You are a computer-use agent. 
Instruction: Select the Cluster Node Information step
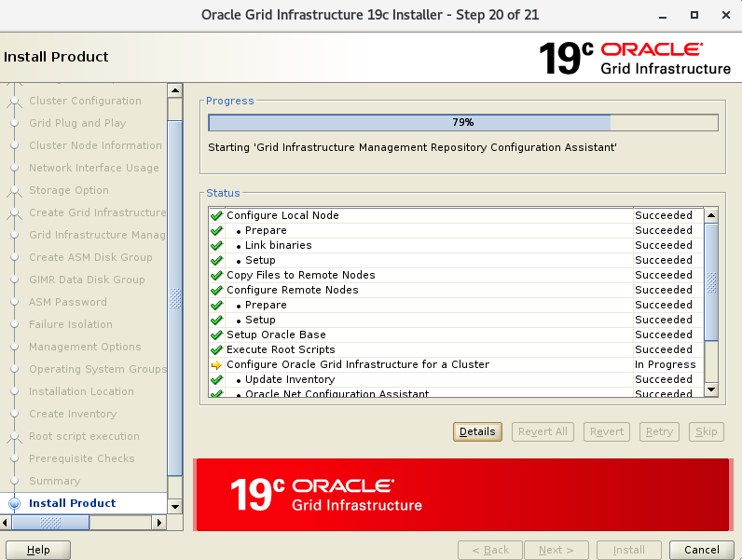pos(95,145)
